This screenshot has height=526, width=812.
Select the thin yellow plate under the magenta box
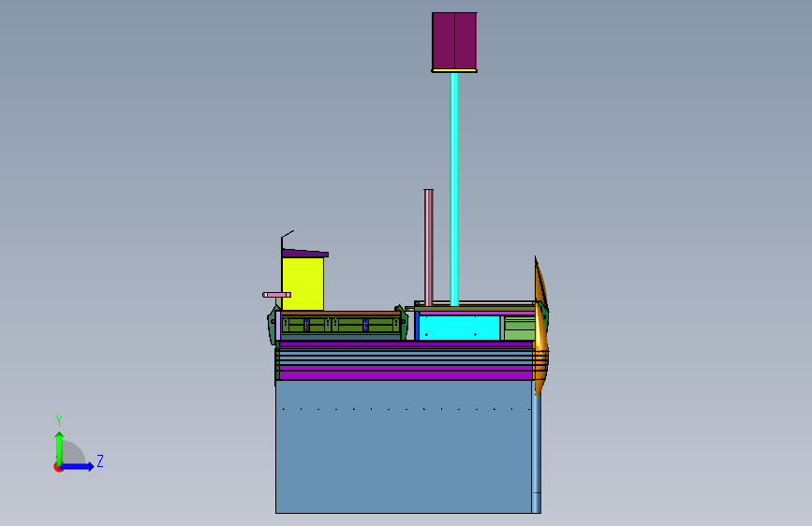pyautogui.click(x=454, y=70)
